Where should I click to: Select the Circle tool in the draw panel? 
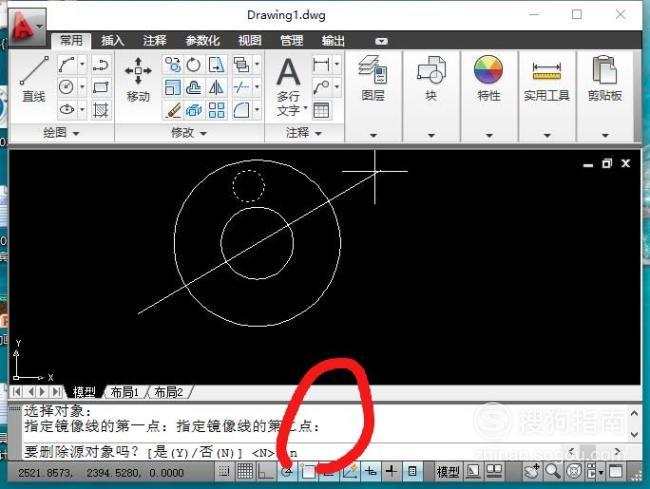point(67,87)
